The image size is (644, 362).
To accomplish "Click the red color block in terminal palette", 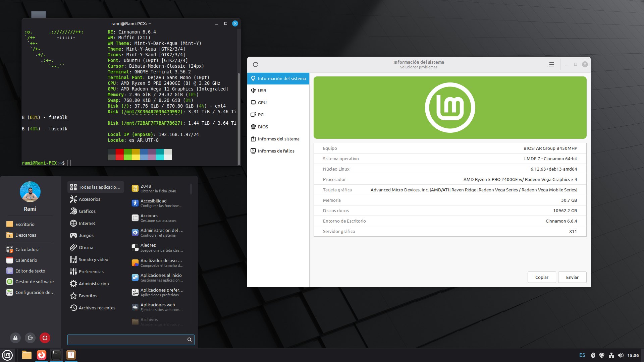I will pos(119,152).
